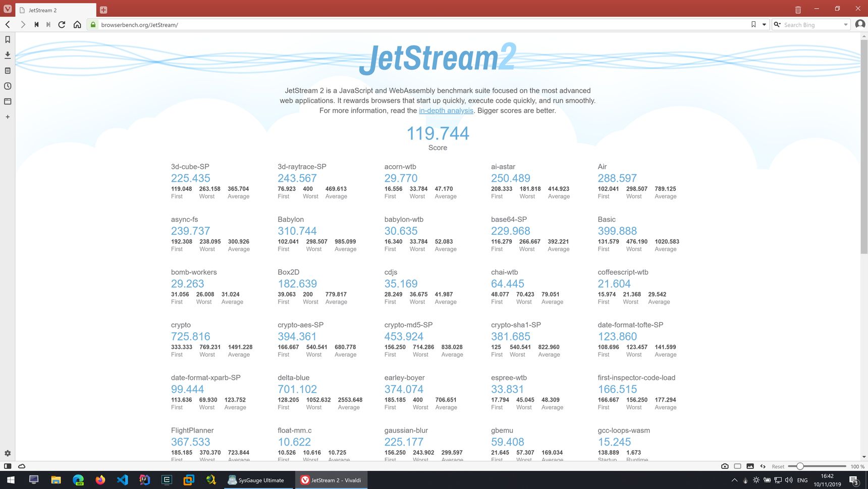The width and height of the screenshot is (868, 489).
Task: Open File Explorer from the taskbar
Action: [56, 480]
